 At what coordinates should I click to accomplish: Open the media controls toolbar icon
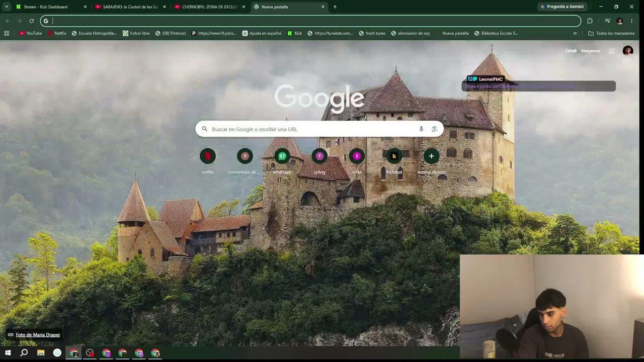[608, 21]
